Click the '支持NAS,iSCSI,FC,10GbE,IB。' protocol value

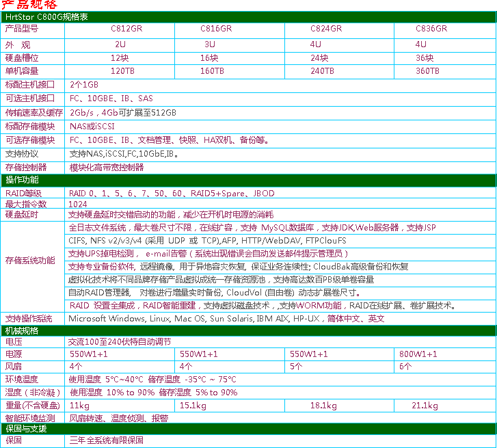coord(124,154)
